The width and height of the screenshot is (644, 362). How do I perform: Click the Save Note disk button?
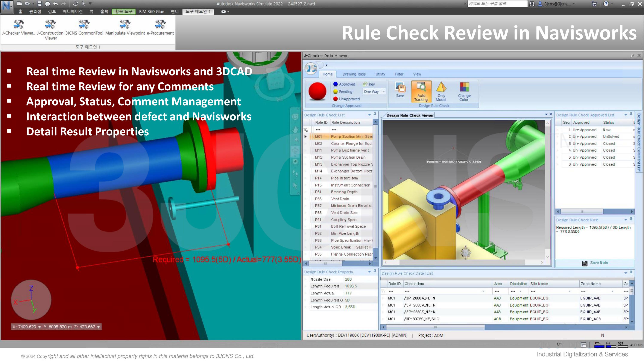coord(595,263)
